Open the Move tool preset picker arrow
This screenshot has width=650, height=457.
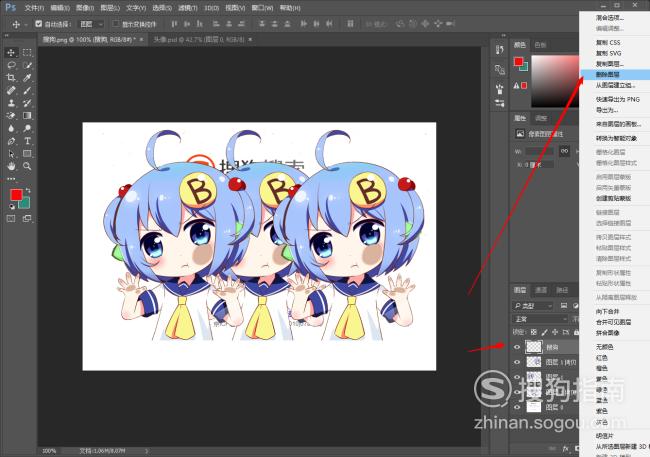pos(25,24)
